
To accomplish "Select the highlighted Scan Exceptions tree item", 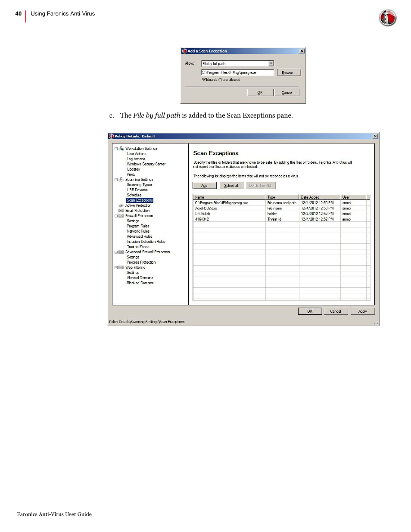I will pos(140,200).
